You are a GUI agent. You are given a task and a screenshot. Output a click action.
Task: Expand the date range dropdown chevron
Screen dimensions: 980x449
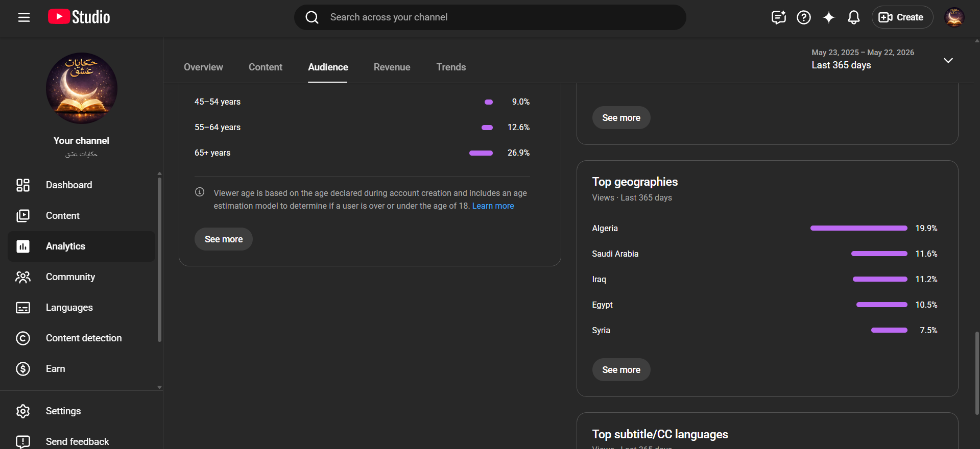point(948,60)
